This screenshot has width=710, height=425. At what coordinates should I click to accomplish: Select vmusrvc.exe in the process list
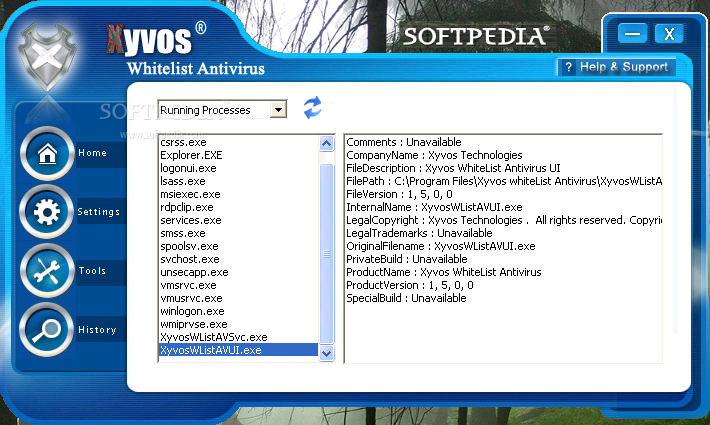pos(191,298)
